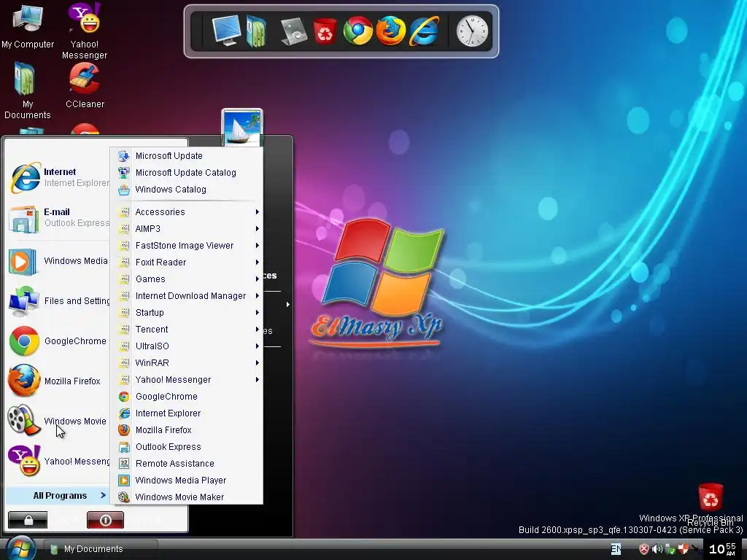Viewport: 747px width, 560px height.
Task: Expand the Accessories submenu
Action: pos(187,212)
